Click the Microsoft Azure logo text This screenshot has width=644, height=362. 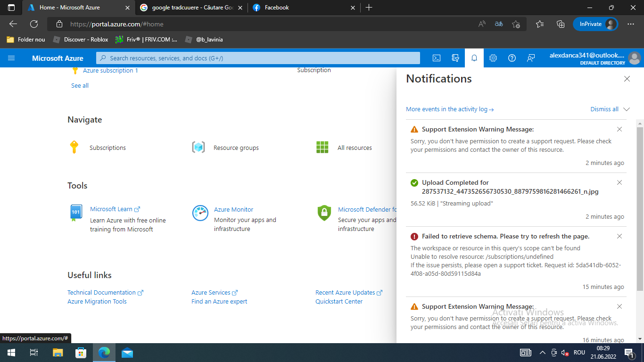[58, 58]
